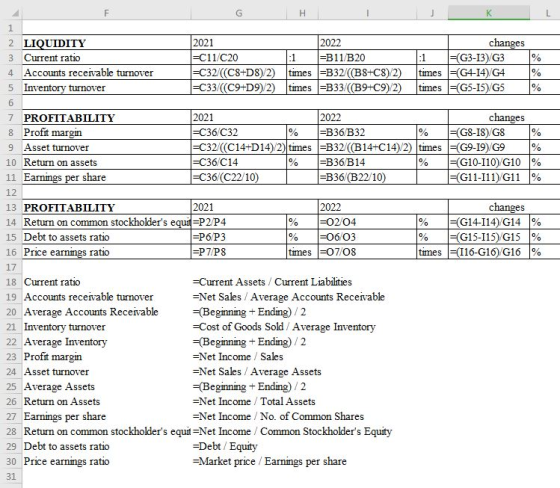
Task: Select the cell =O7/O8
Action: [x=368, y=252]
